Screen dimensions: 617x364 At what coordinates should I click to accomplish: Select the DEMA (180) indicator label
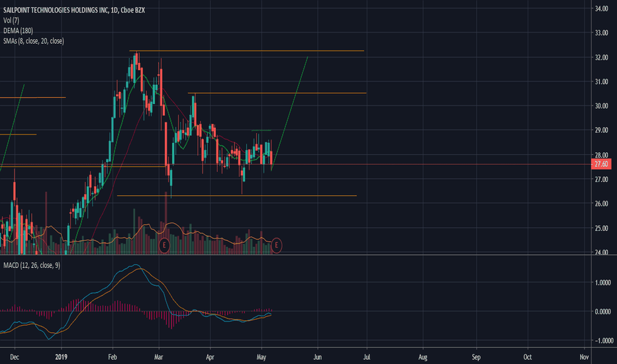coord(18,30)
